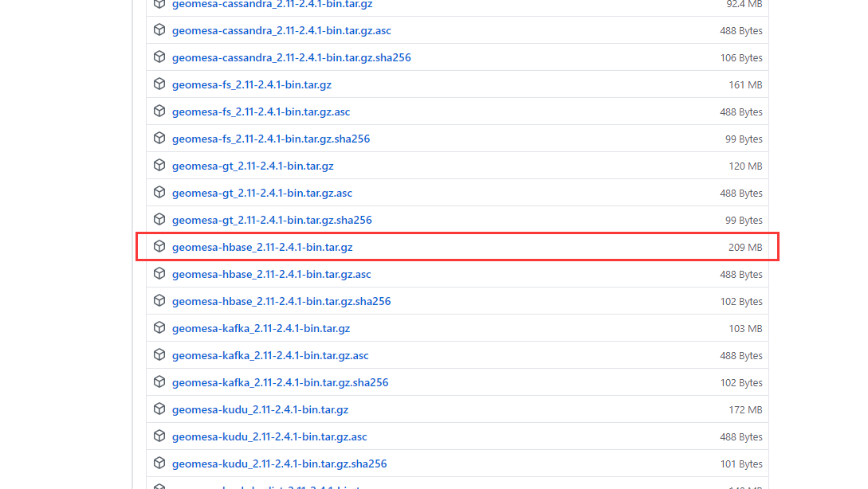Open geomesa-hbase_2.11-2.4.1-bin.tar.gz.asc signature link
The image size is (868, 489).
271,274
